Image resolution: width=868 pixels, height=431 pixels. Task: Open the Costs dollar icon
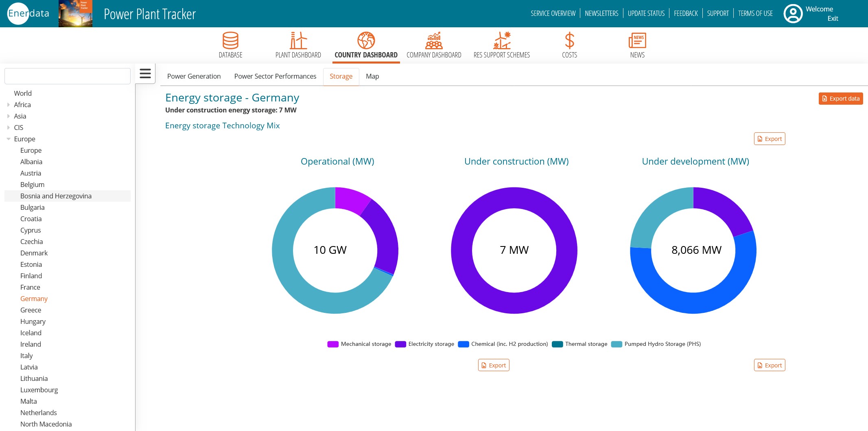[x=569, y=40]
